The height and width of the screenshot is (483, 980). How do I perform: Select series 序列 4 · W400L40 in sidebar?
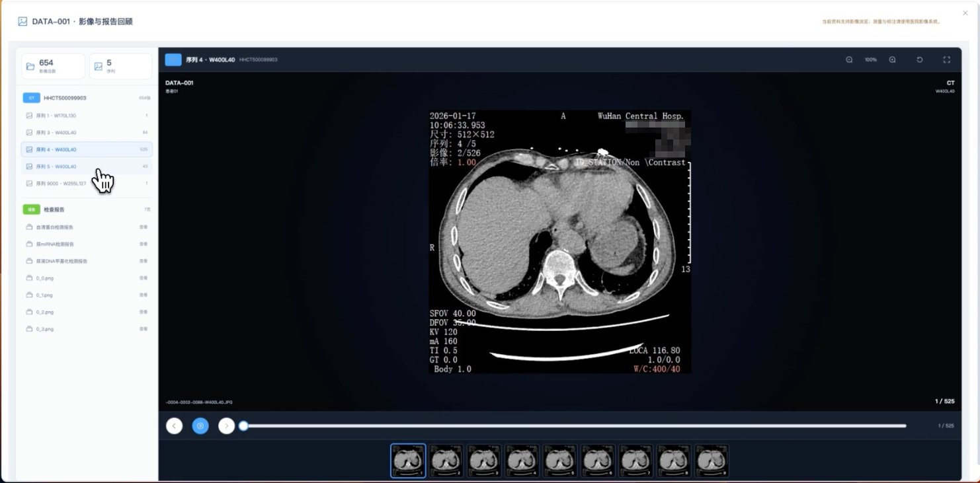[x=87, y=149]
